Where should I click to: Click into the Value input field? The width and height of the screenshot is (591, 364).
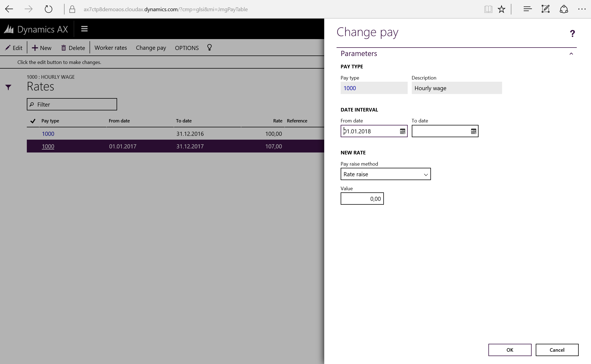362,199
